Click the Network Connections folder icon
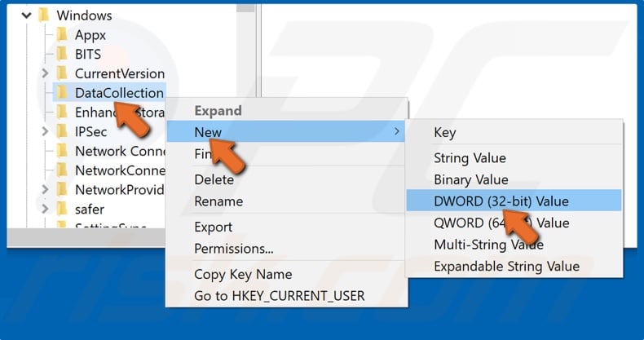Screen dimensions: 644x340 (62, 151)
